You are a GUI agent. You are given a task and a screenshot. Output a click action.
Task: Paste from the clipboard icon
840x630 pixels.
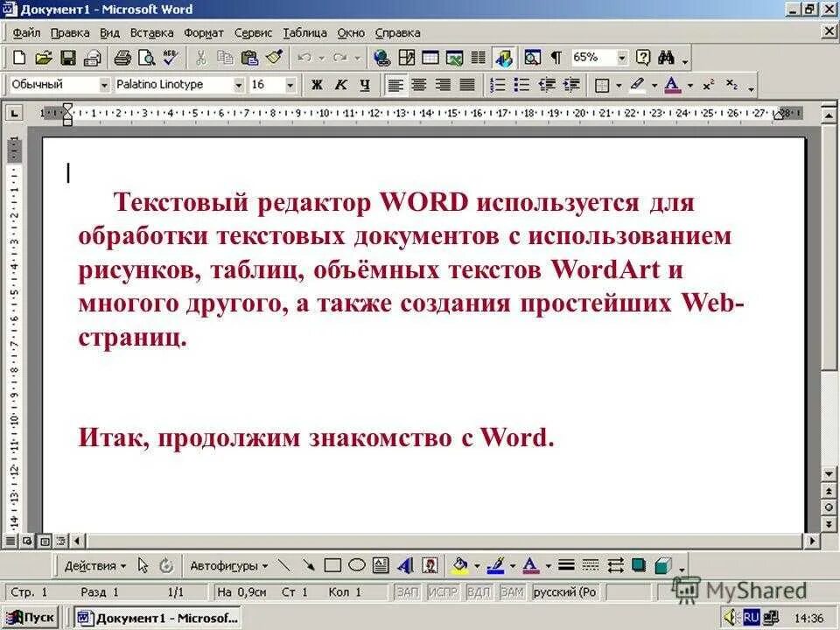249,58
